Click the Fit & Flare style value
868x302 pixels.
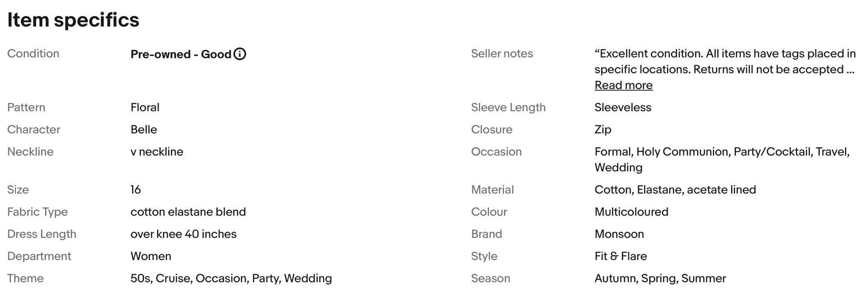point(620,256)
